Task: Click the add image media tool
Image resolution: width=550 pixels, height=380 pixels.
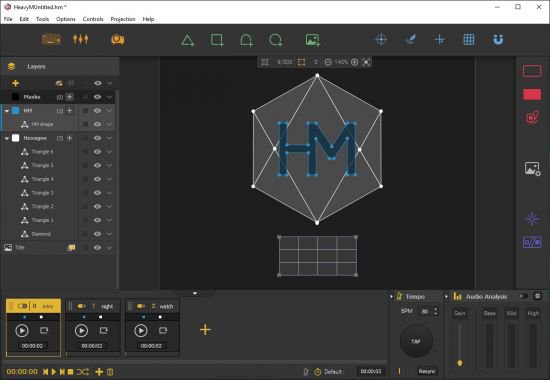Action: coord(313,40)
